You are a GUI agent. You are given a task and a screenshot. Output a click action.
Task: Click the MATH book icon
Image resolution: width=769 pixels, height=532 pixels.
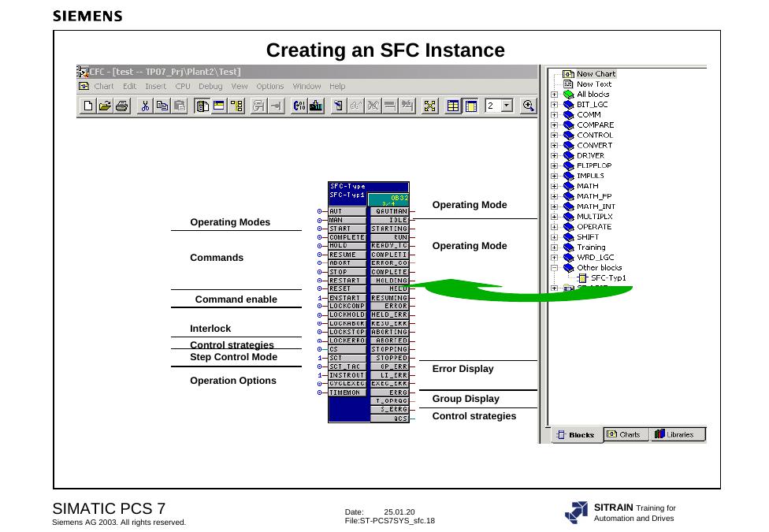[x=568, y=186]
